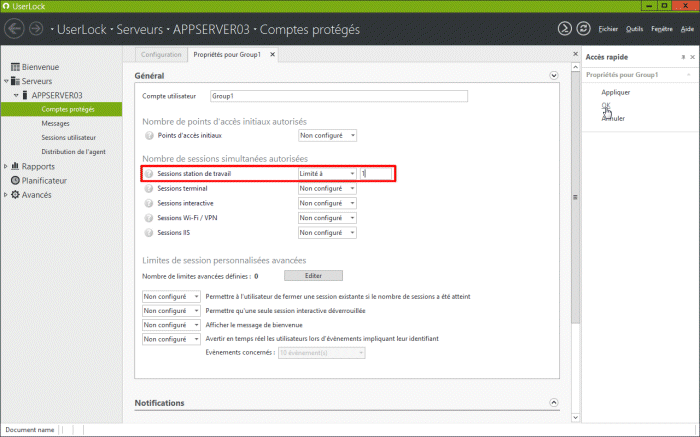Viewport: 700px width, 437px height.
Task: Click help icon beside Sessions terminal
Action: pyautogui.click(x=149, y=188)
